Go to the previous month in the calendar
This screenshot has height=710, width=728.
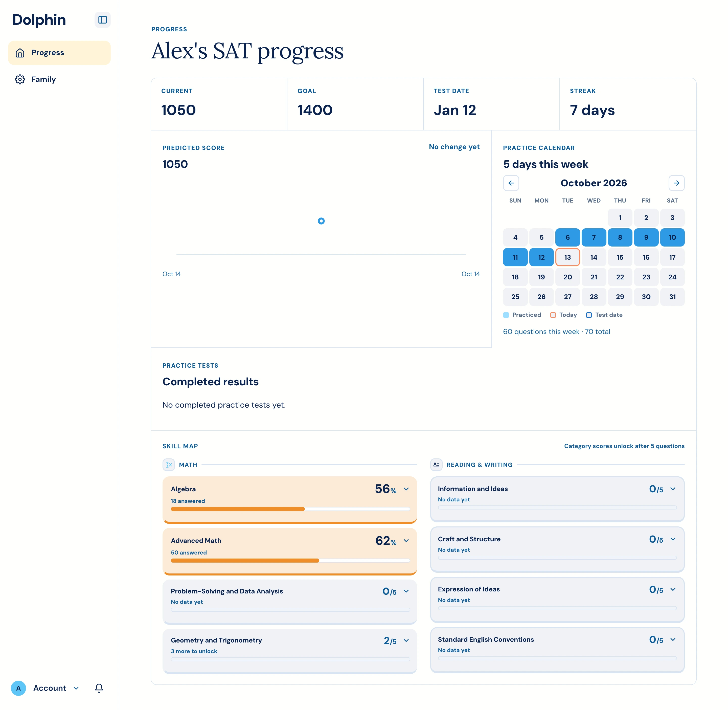511,183
